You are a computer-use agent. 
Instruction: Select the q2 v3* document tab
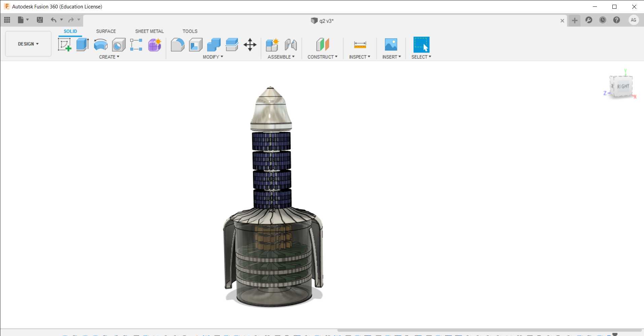[322, 21]
